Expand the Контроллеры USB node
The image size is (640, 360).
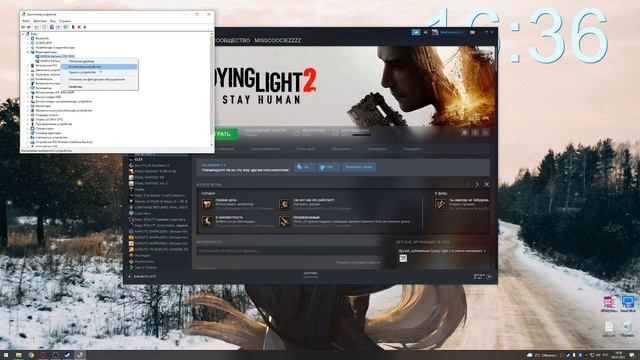[28, 97]
